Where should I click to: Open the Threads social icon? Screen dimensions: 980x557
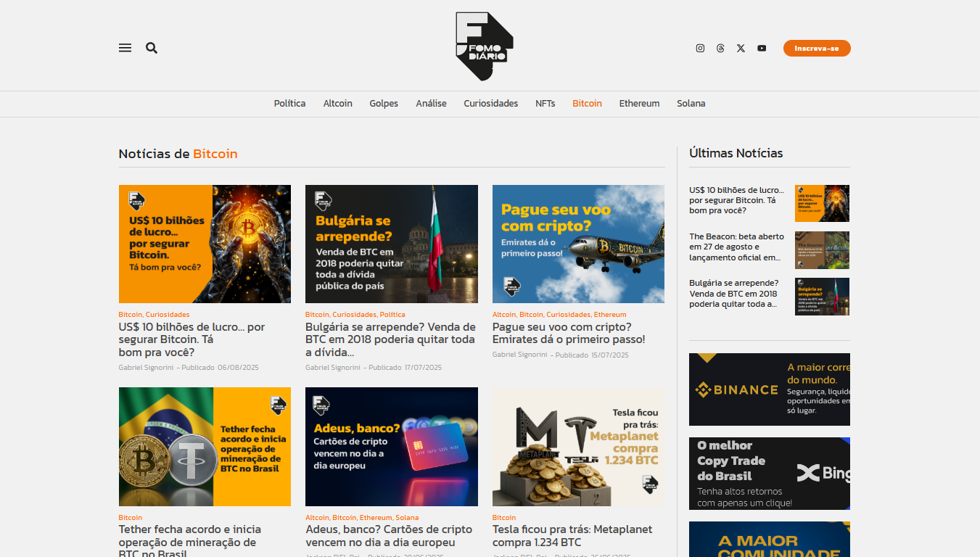tap(720, 48)
